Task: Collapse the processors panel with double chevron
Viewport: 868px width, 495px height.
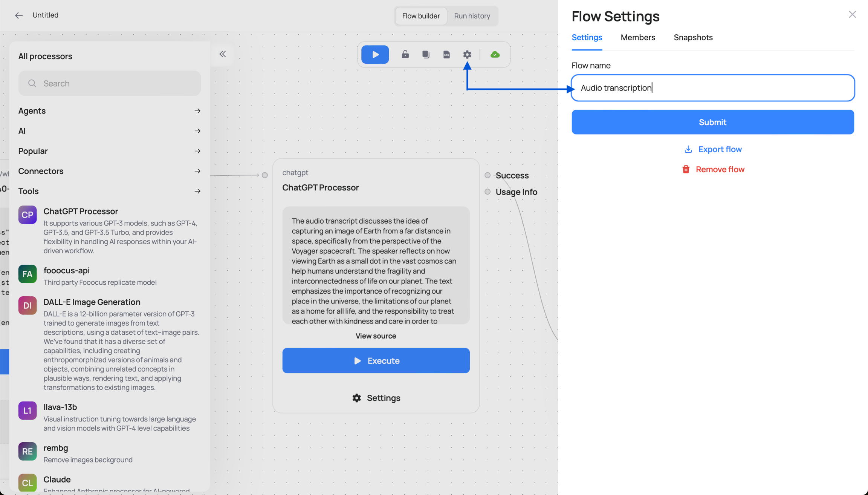Action: click(x=223, y=54)
